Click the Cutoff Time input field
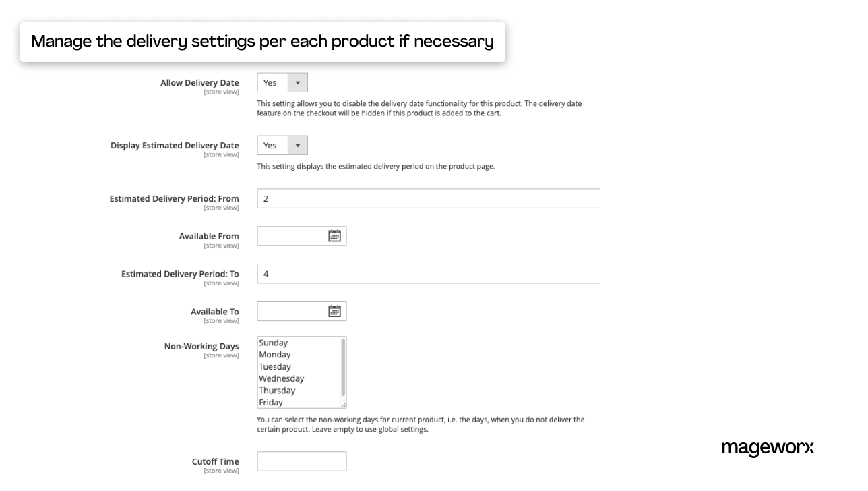Screen dimensions: 868x491 (301, 461)
